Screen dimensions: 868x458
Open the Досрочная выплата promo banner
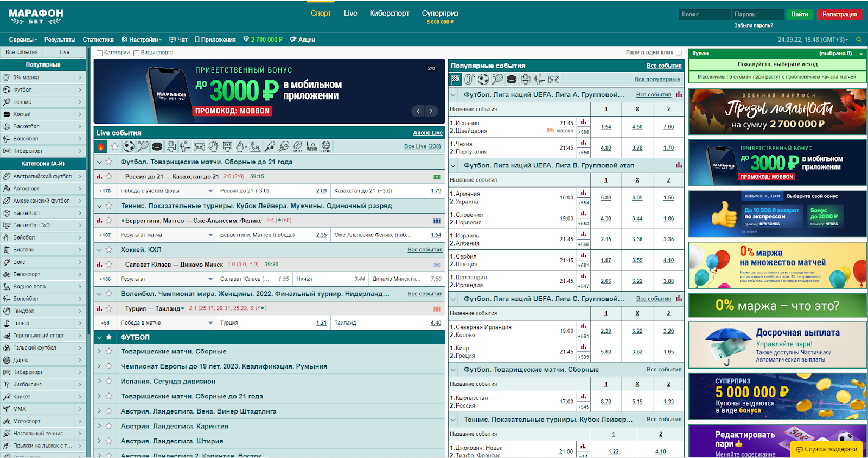(777, 345)
